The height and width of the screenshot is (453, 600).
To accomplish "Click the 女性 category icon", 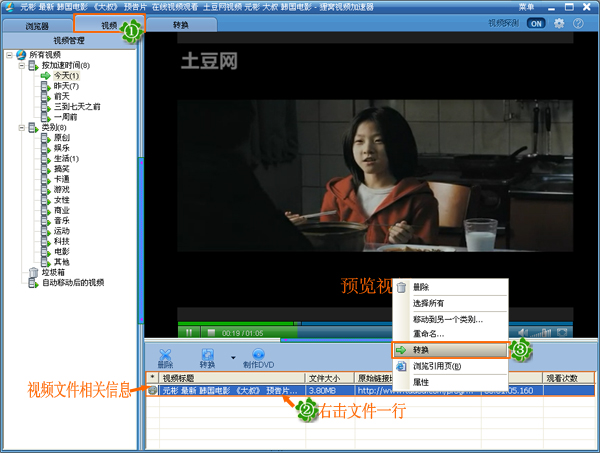I will pos(46,200).
